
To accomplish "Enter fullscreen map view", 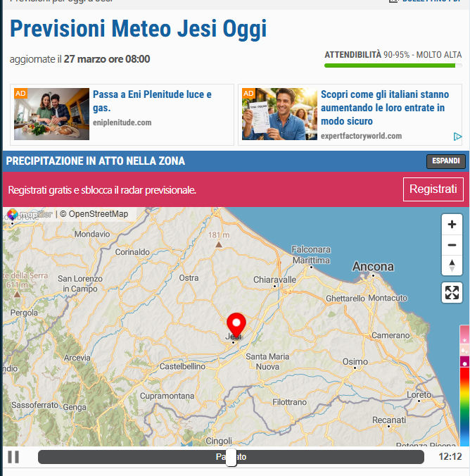I will click(452, 292).
